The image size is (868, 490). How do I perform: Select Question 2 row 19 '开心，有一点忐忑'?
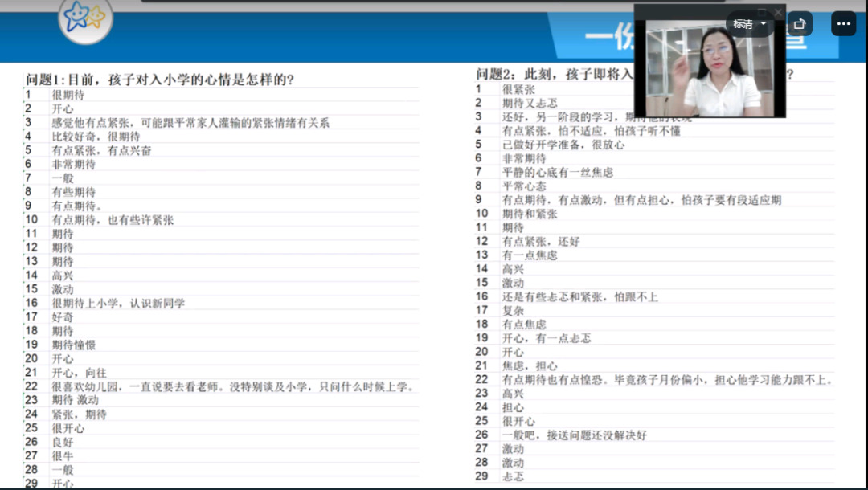coord(547,338)
